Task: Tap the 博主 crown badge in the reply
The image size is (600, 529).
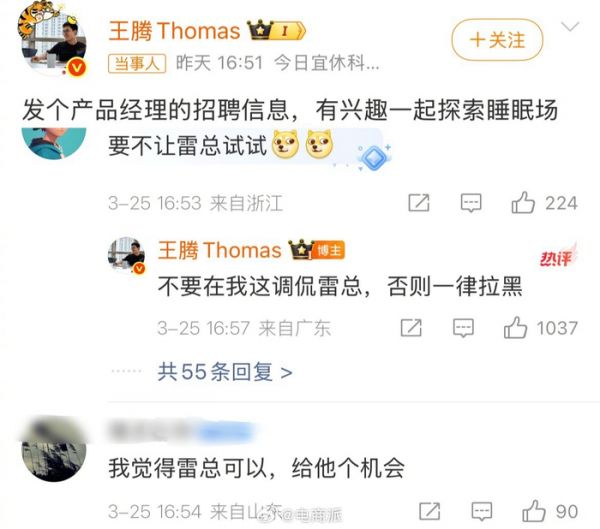Action: [x=317, y=250]
